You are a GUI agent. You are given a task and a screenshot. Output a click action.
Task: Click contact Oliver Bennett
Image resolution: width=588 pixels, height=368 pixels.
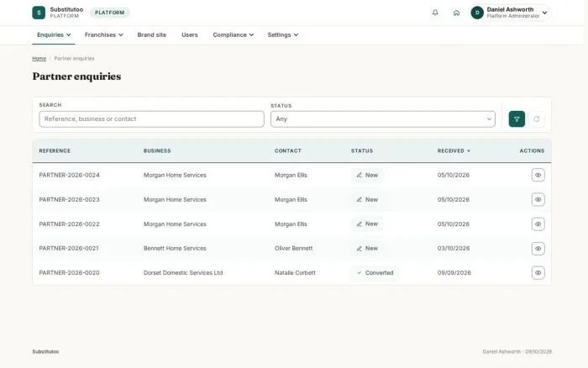click(x=294, y=249)
